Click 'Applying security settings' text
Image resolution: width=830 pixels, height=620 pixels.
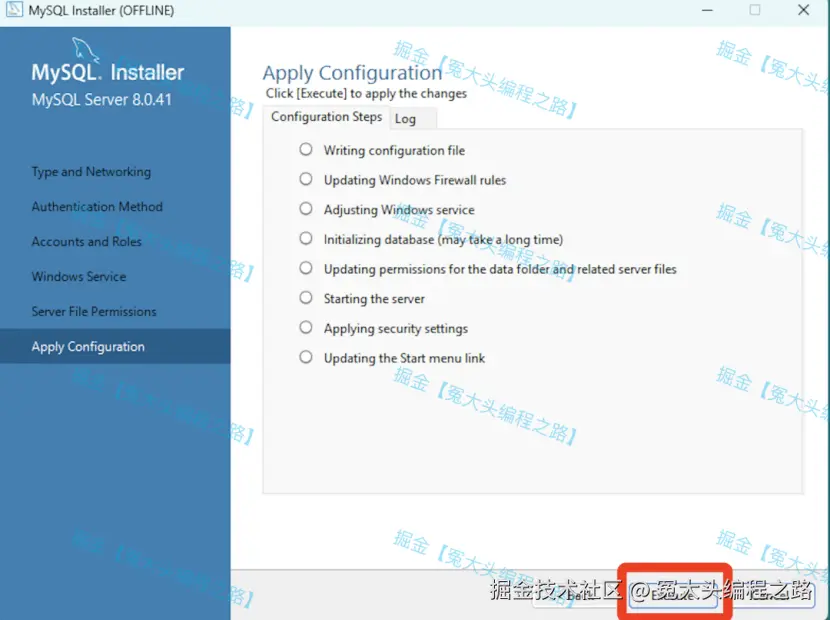[x=396, y=329]
